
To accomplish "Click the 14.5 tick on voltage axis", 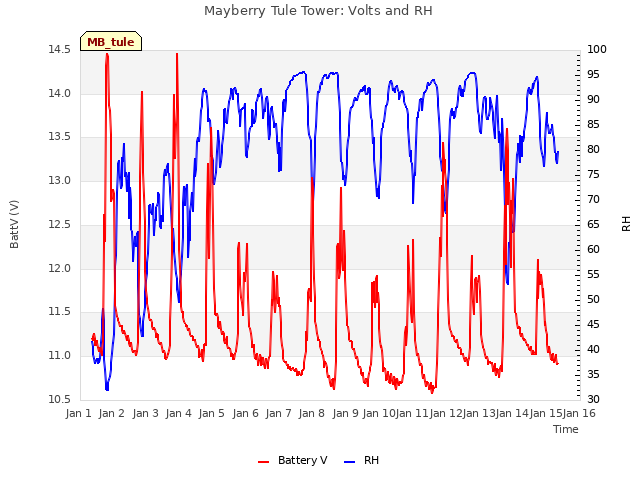I will coord(59,49).
